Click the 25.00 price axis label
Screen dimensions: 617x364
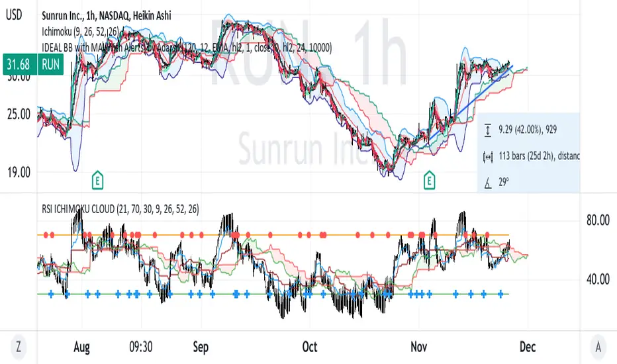(19, 114)
